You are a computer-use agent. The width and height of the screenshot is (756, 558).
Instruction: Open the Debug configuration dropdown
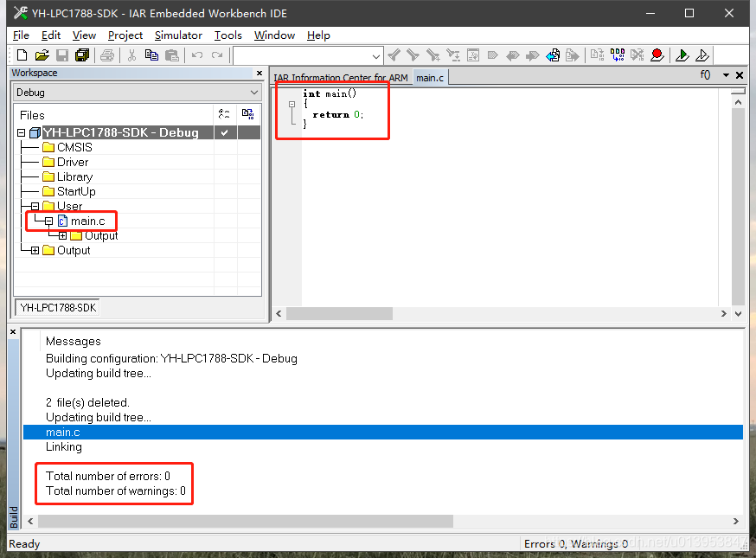tap(254, 92)
